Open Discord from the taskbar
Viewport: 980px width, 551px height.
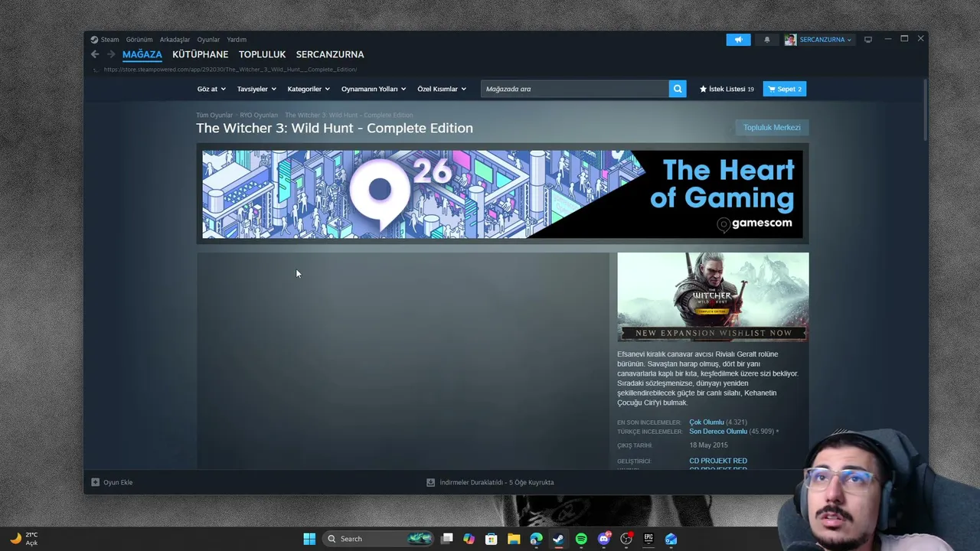(604, 539)
